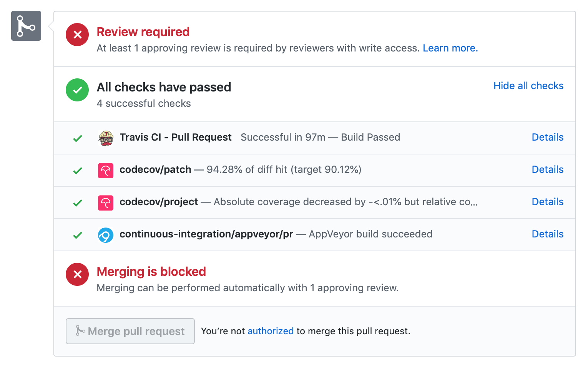Screen dimensions: 588x365
Task: Open Details for codecov/patch check
Action: coord(547,169)
